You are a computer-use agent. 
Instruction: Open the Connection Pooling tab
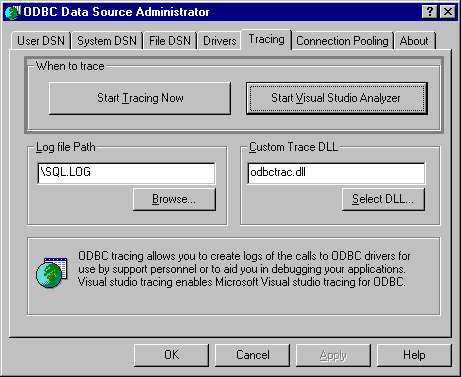pyautogui.click(x=342, y=41)
